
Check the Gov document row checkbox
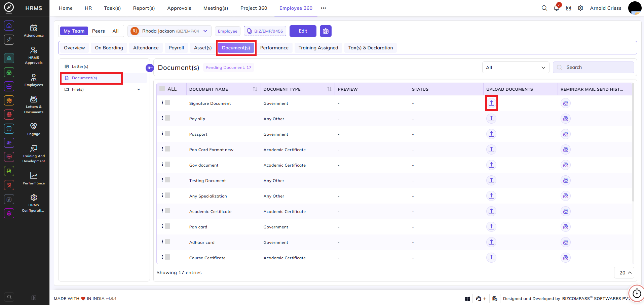click(167, 164)
